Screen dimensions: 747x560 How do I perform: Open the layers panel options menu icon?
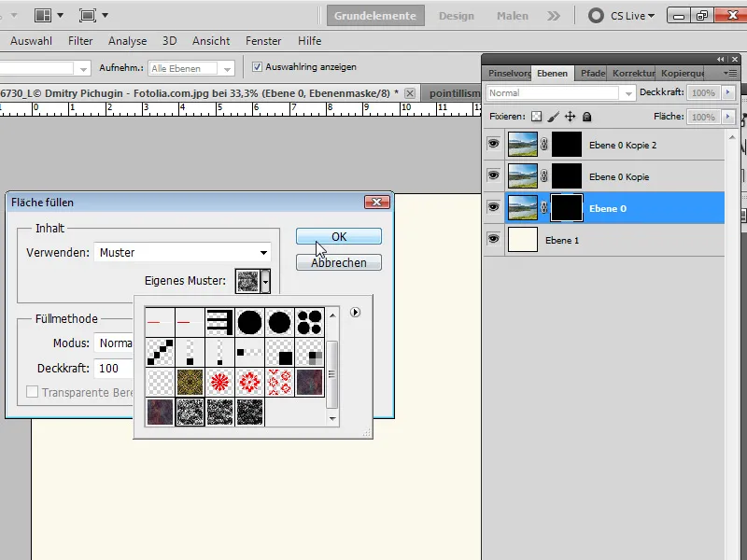click(x=728, y=73)
